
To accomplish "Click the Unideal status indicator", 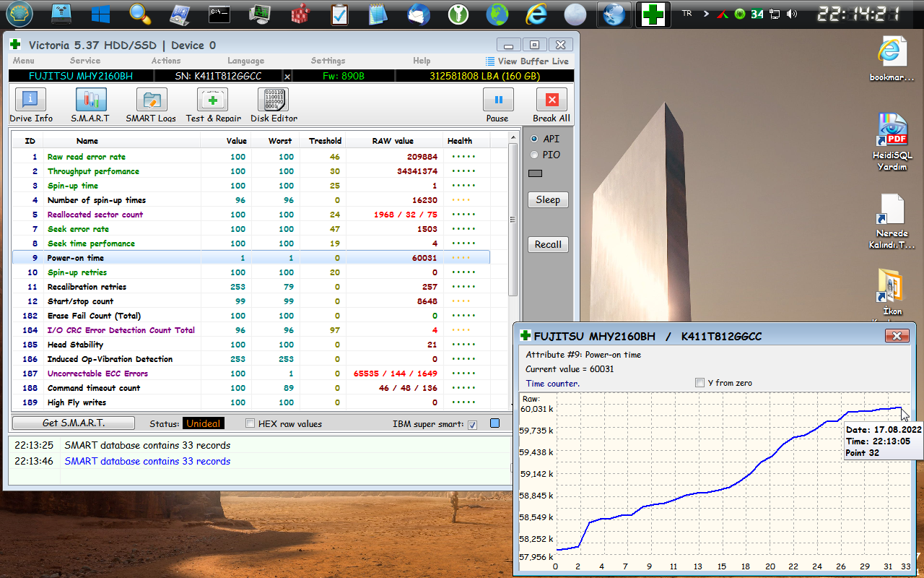I will [x=204, y=424].
